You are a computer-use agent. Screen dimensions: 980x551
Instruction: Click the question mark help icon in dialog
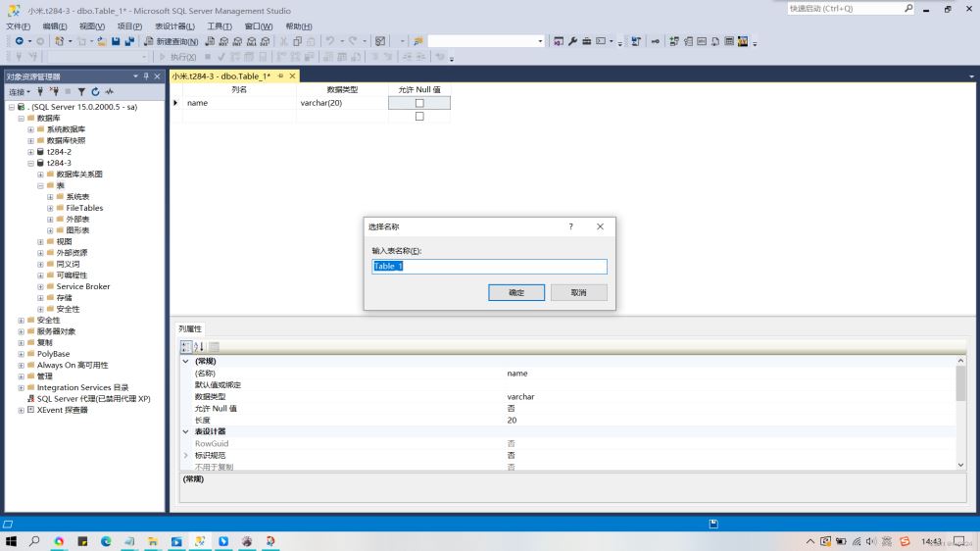pyautogui.click(x=571, y=226)
